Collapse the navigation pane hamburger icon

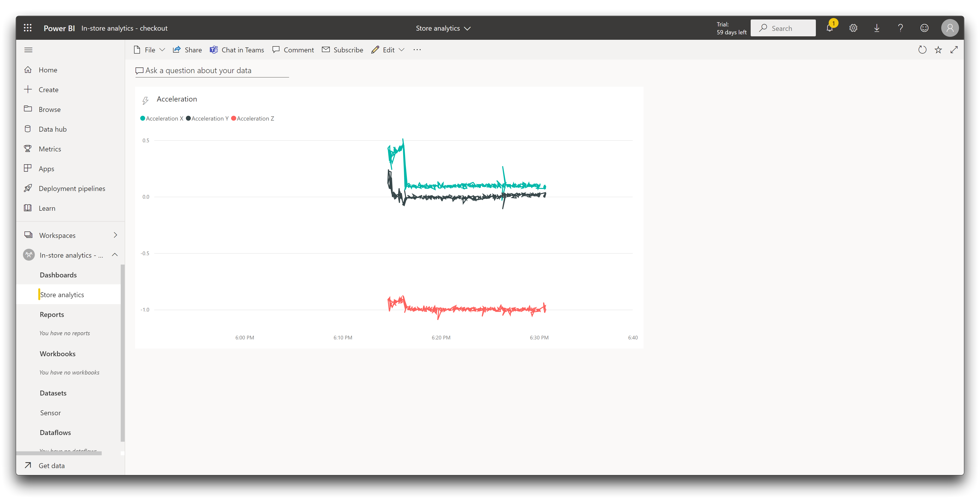pos(28,50)
